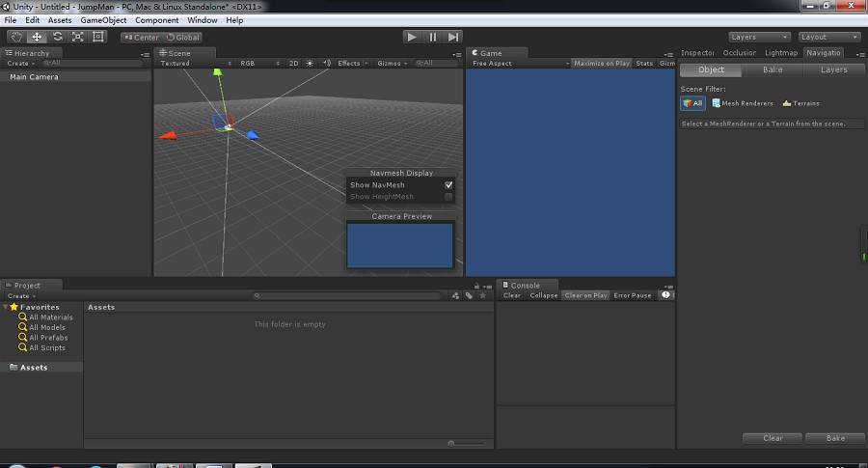Image resolution: width=868 pixels, height=468 pixels.
Task: Open Project Create dropdown
Action: click(21, 295)
